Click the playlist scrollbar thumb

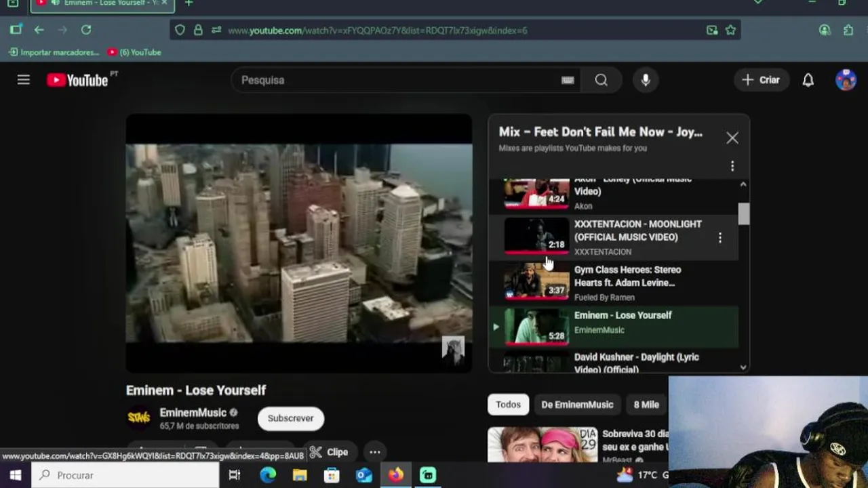coord(744,213)
